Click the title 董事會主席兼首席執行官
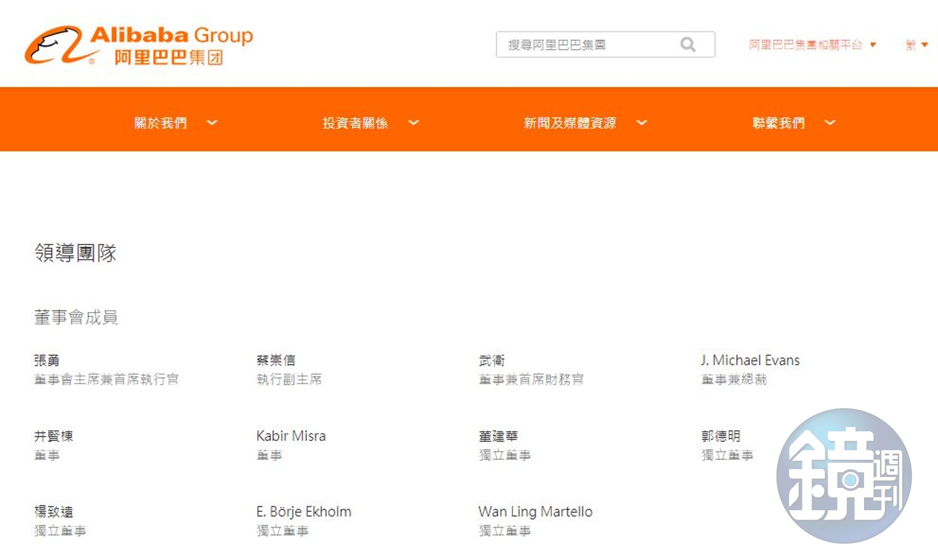 (x=106, y=379)
